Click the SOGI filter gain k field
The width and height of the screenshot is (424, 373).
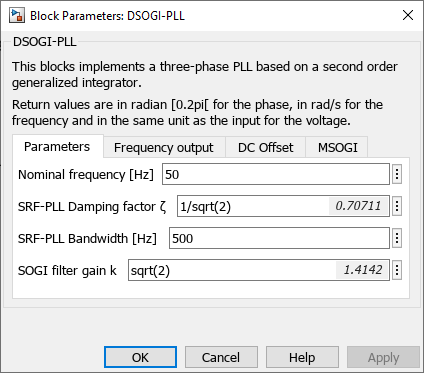(x=259, y=270)
